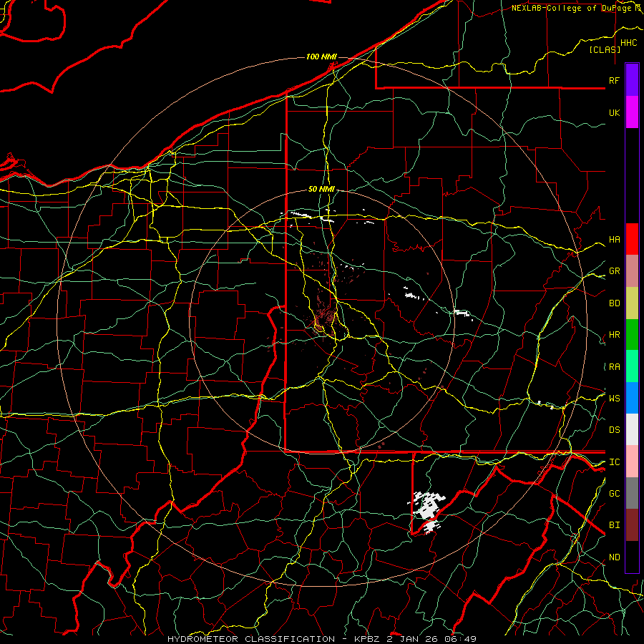Click the HHC product label

629,43
